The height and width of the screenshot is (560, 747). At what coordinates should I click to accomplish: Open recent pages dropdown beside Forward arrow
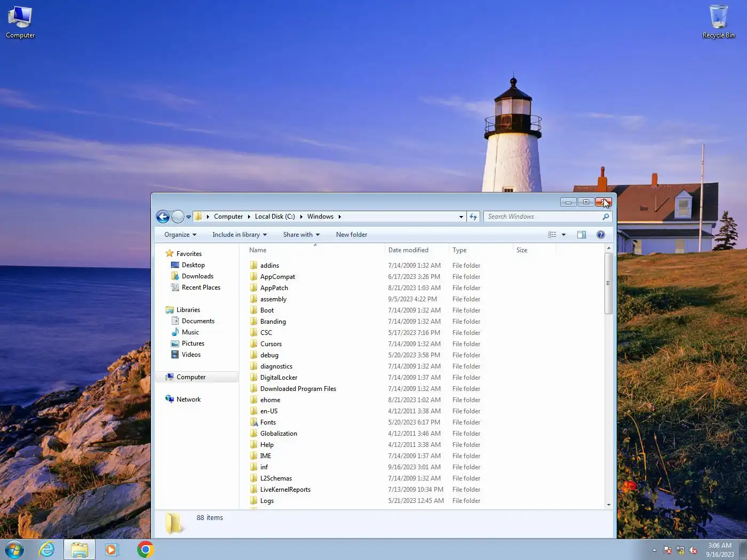[x=188, y=217]
